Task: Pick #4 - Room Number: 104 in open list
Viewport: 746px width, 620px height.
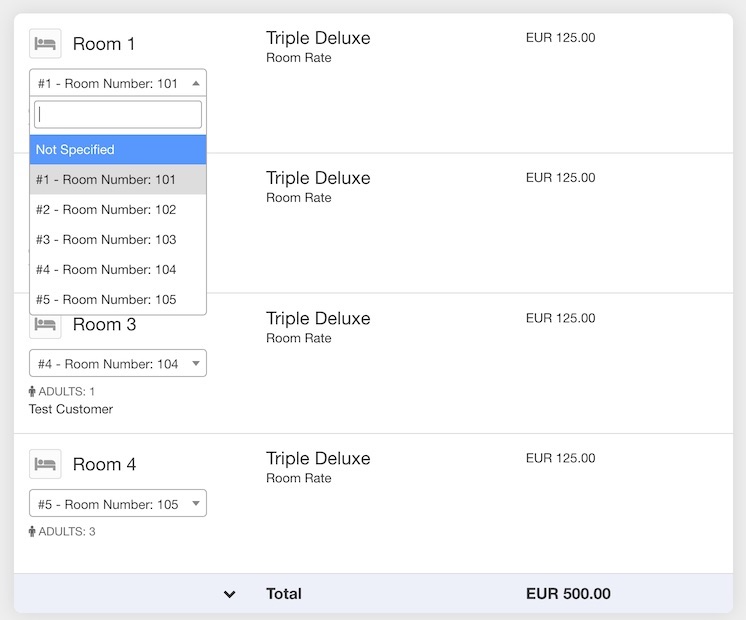Action: (118, 269)
